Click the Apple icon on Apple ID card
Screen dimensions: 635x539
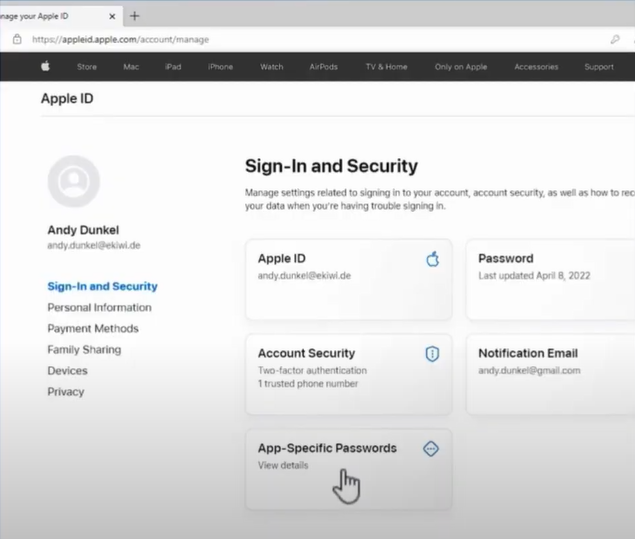click(433, 259)
